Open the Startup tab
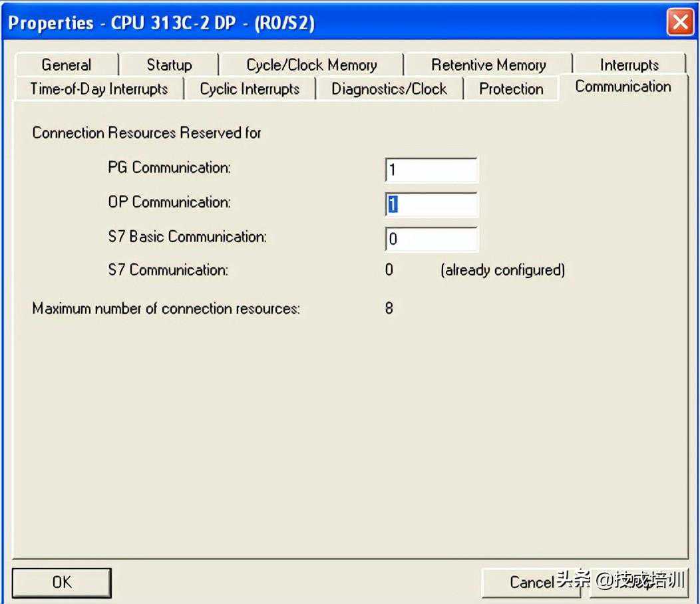This screenshot has width=700, height=604. (169, 65)
